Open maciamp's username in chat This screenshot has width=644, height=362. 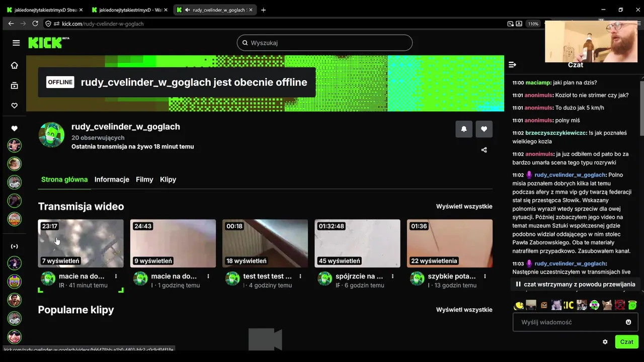point(538,82)
